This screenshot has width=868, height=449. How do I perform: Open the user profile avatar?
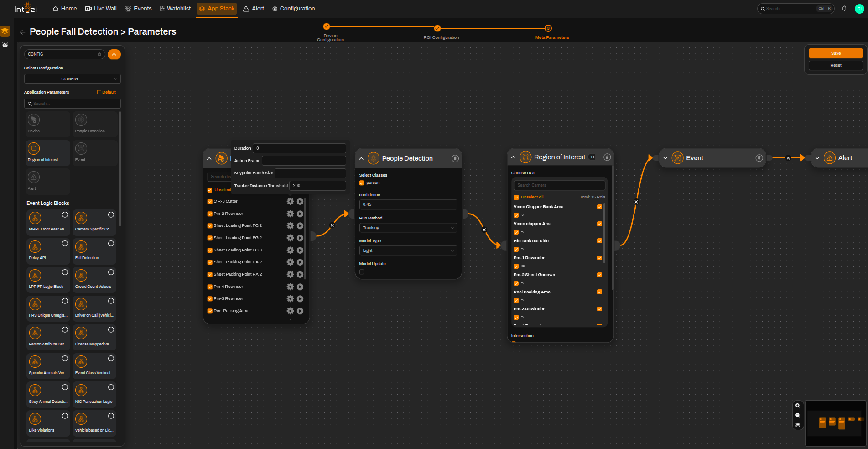(x=859, y=9)
